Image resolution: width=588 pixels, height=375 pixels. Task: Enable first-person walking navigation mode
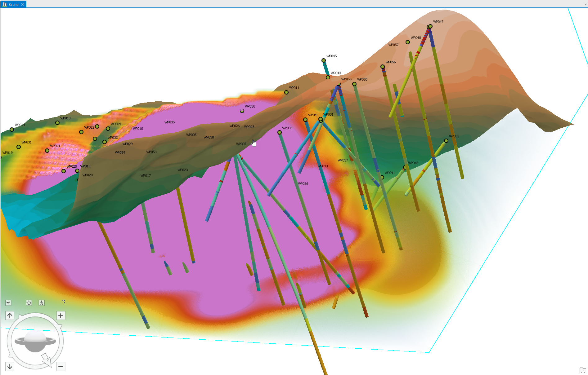42,303
